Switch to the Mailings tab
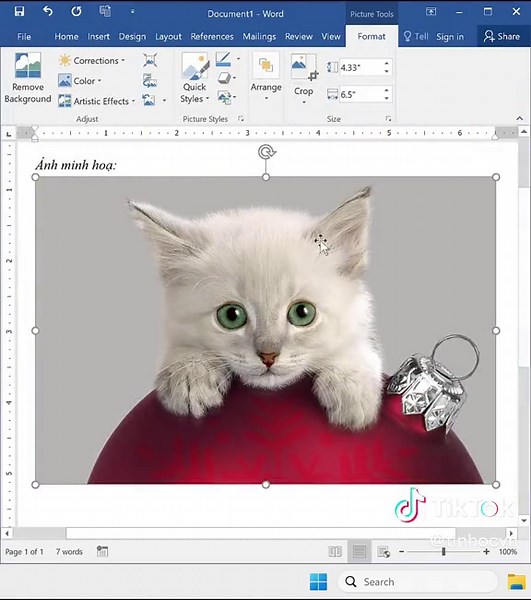Screen dimensions: 531x600 259,37
